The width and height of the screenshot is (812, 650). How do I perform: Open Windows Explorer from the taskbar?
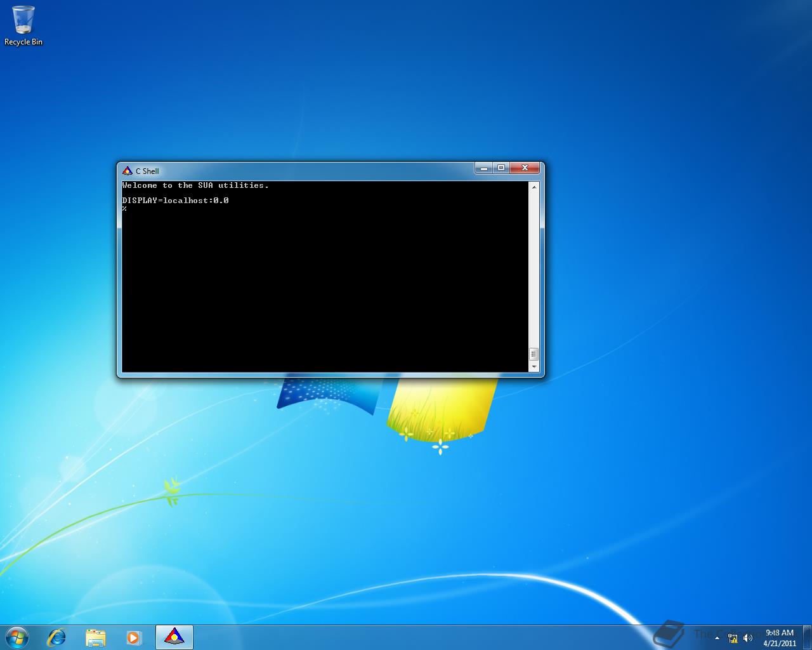click(x=95, y=637)
